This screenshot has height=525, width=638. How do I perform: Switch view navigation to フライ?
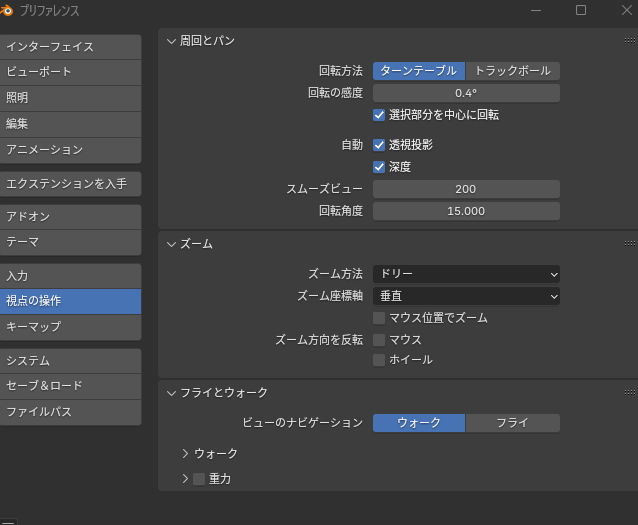(512, 423)
